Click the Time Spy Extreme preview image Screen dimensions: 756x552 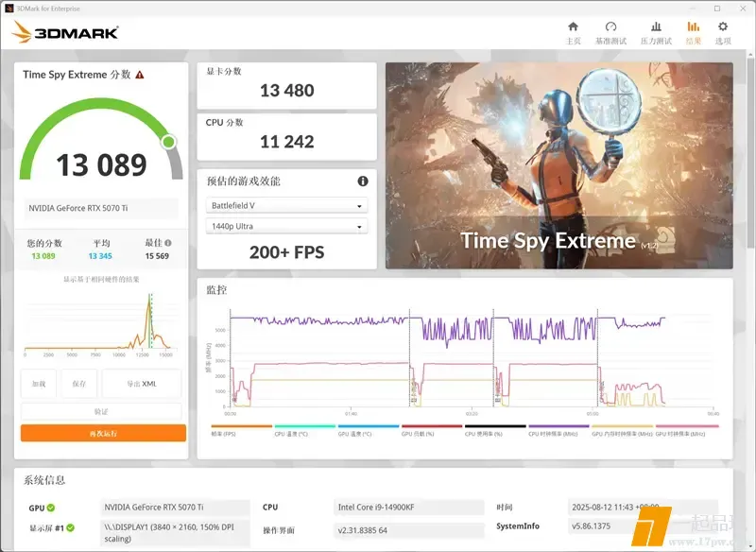(559, 165)
